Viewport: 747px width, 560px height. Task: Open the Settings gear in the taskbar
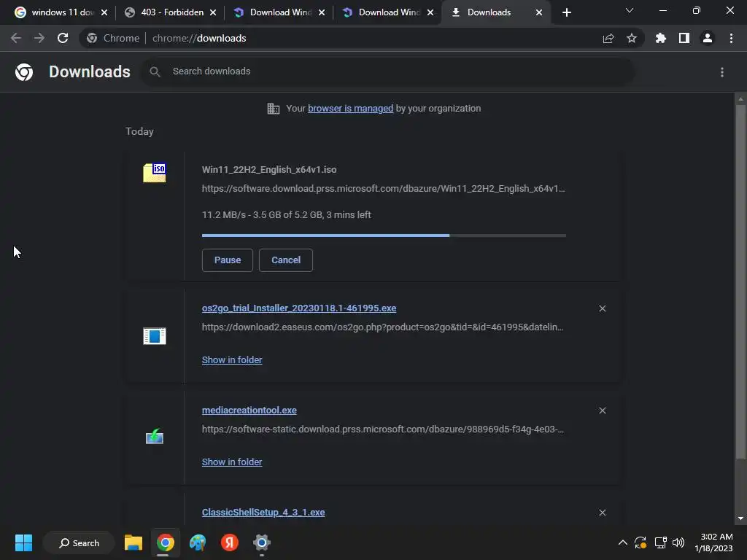262,542
